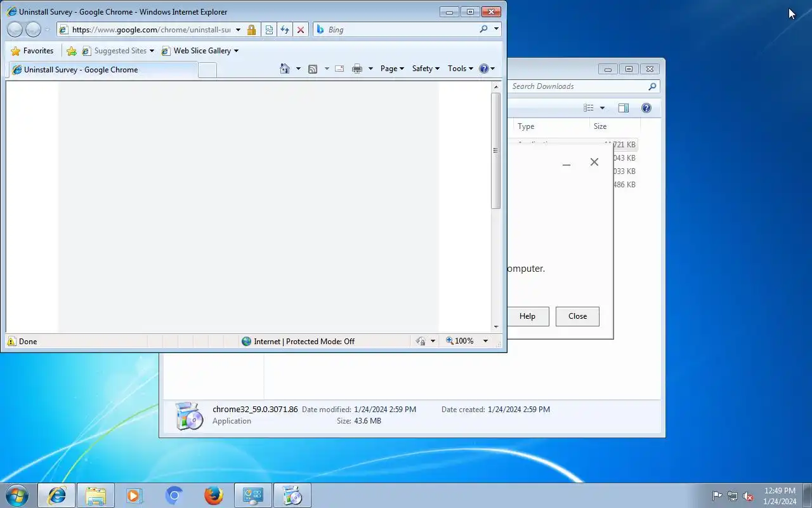Click Search Downloads box in Explorer window
The image size is (812, 508).
(x=584, y=86)
